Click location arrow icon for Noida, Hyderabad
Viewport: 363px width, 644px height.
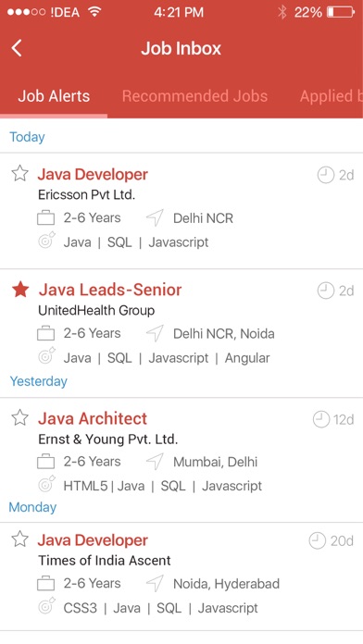point(155,583)
